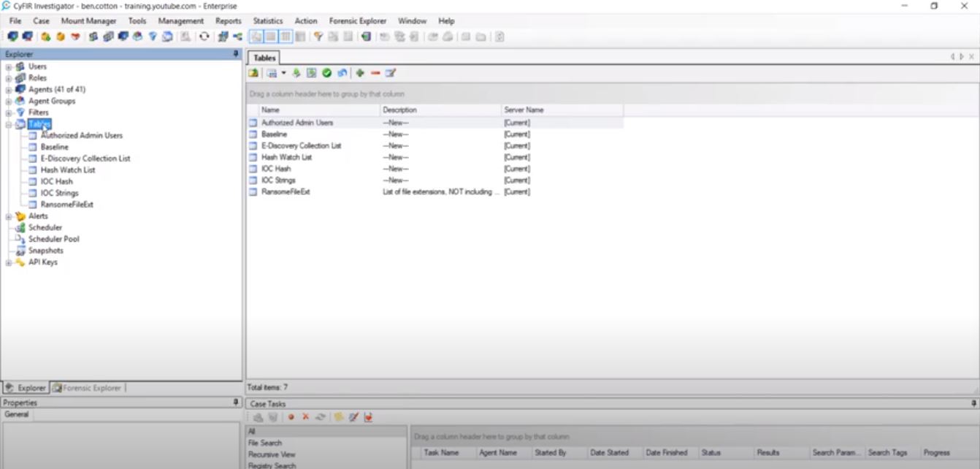Click the Progress column header
Viewport: 980px width, 469px height.
[x=949, y=453]
